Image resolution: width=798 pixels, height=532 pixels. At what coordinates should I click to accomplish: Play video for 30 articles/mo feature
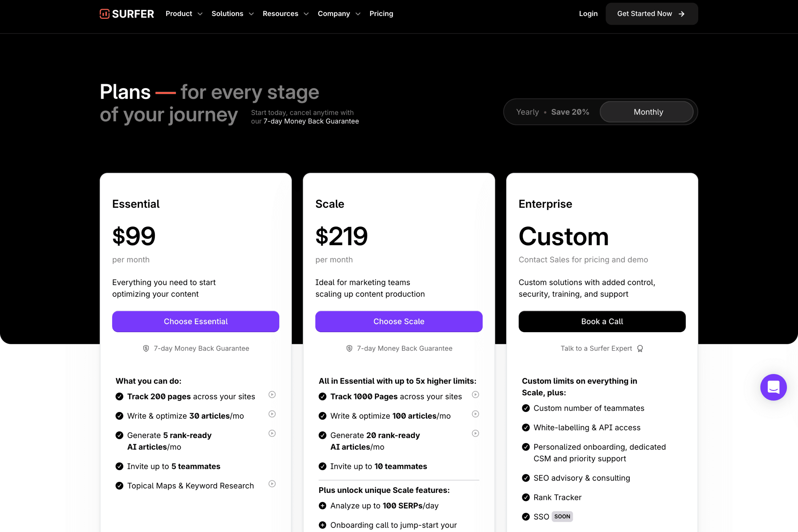(272, 414)
